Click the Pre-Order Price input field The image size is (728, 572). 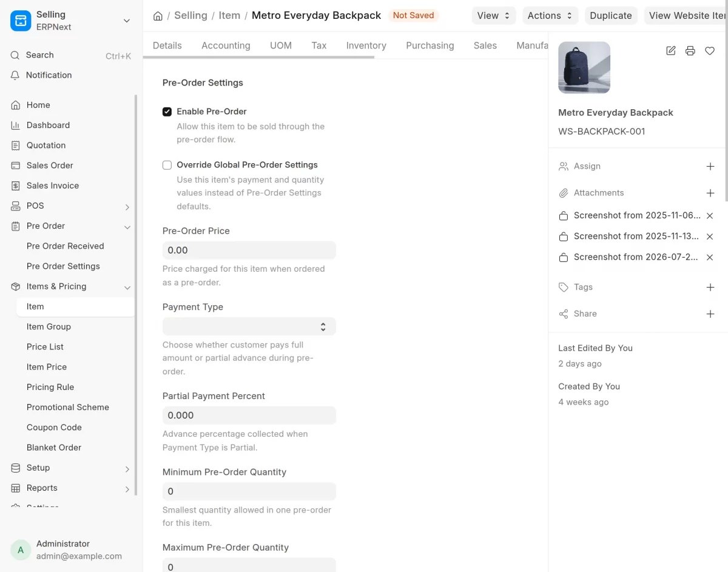coord(249,251)
